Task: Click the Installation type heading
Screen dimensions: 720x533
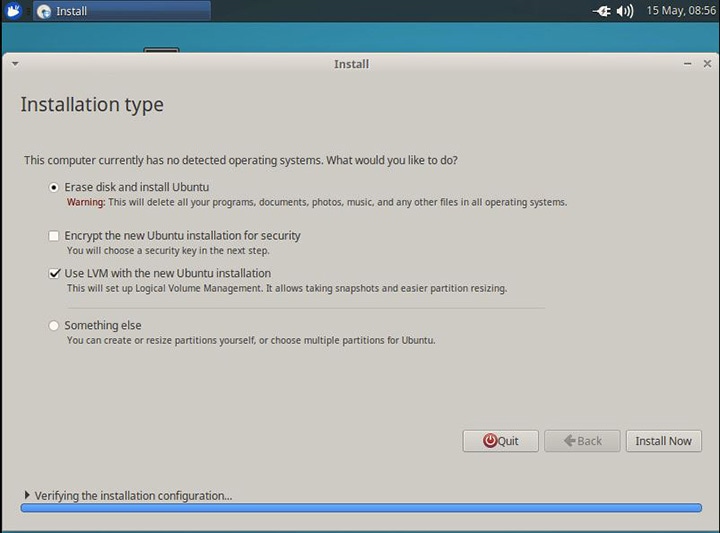Action: pyautogui.click(x=92, y=105)
